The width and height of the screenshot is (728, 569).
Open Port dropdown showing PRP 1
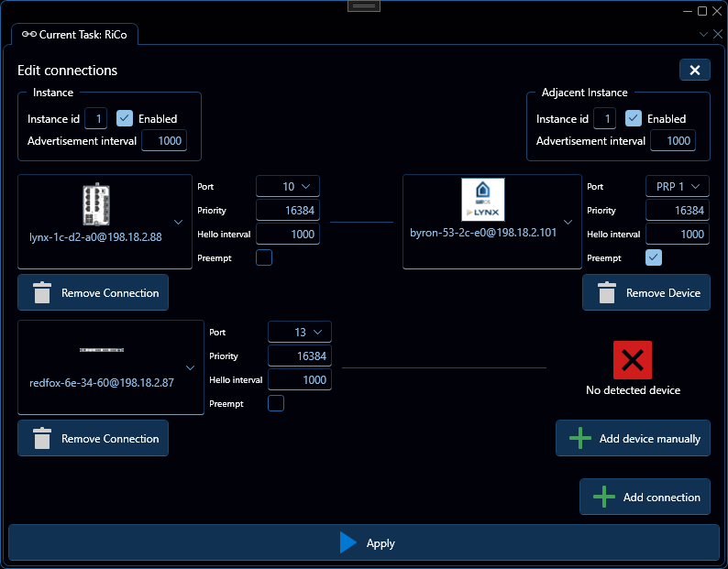(678, 187)
